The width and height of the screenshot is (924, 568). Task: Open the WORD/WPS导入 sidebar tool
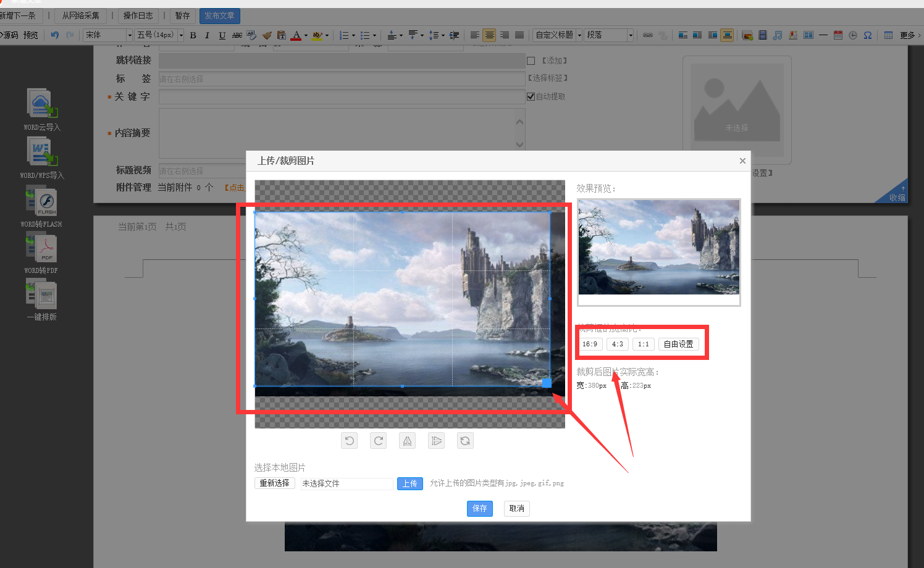[41, 158]
